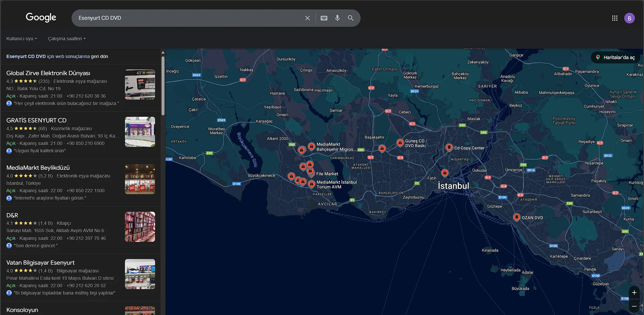Expand the Çalışma saatleri filter
The image size is (644, 315).
pos(66,39)
